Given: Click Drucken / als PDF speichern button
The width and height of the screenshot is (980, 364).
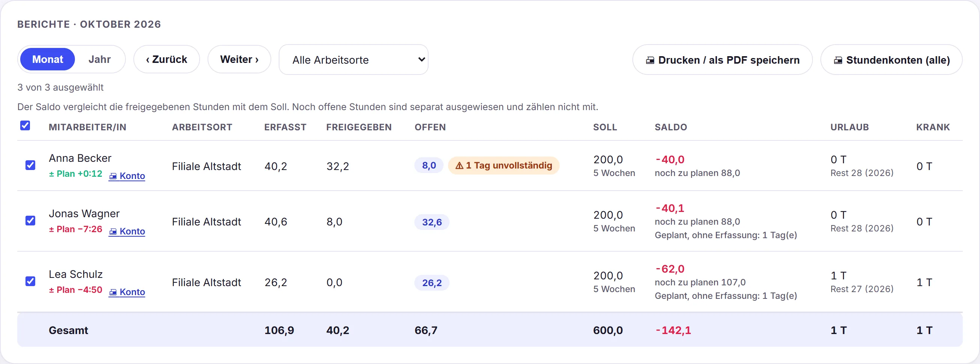Looking at the screenshot, I should (x=722, y=60).
